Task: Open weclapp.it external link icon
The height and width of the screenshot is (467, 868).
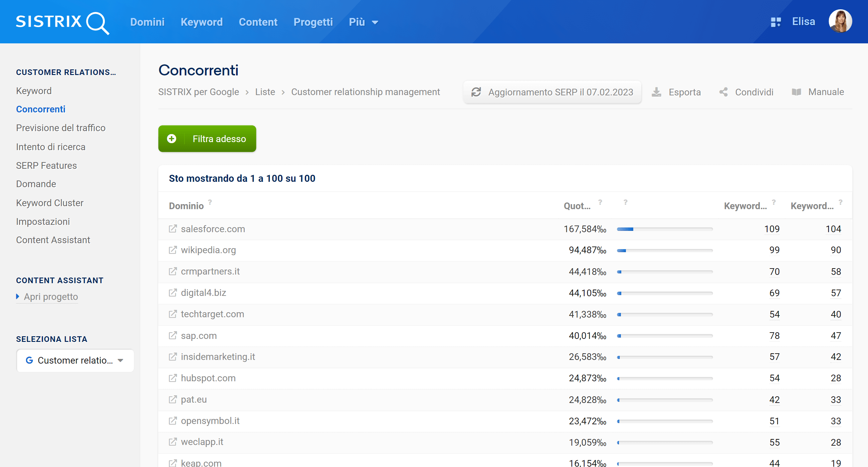Action: 173,442
